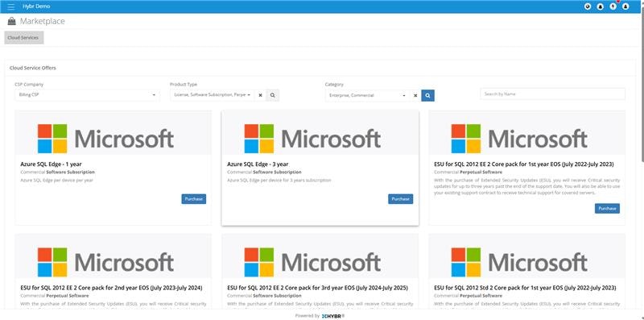
Task: Click ESU SQL 2012 EE 2nd year EOS title
Action: coord(111,288)
